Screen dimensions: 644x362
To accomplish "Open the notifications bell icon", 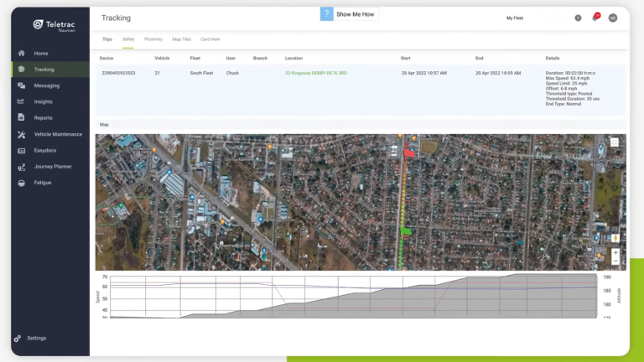I will (595, 18).
